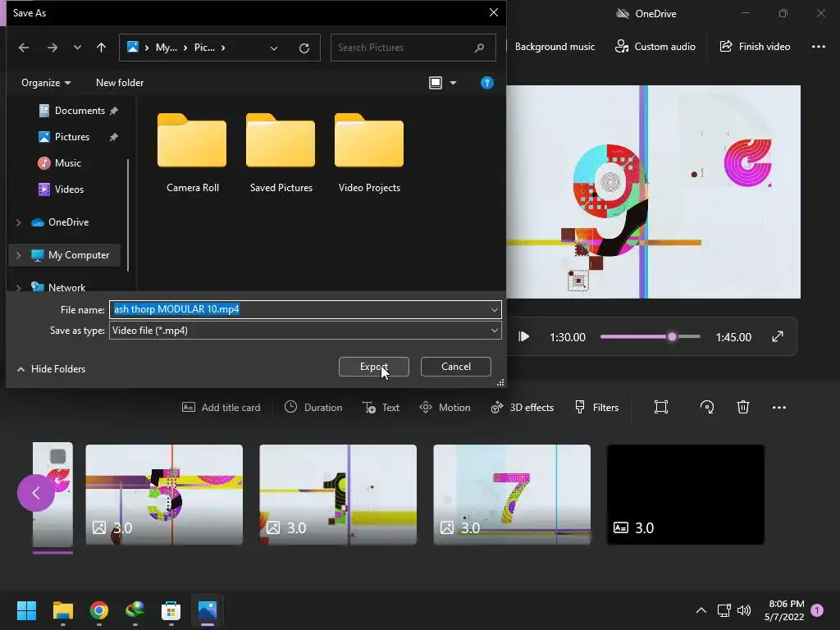Viewport: 840px width, 630px height.
Task: Expand the preview to full screen
Action: 778,336
